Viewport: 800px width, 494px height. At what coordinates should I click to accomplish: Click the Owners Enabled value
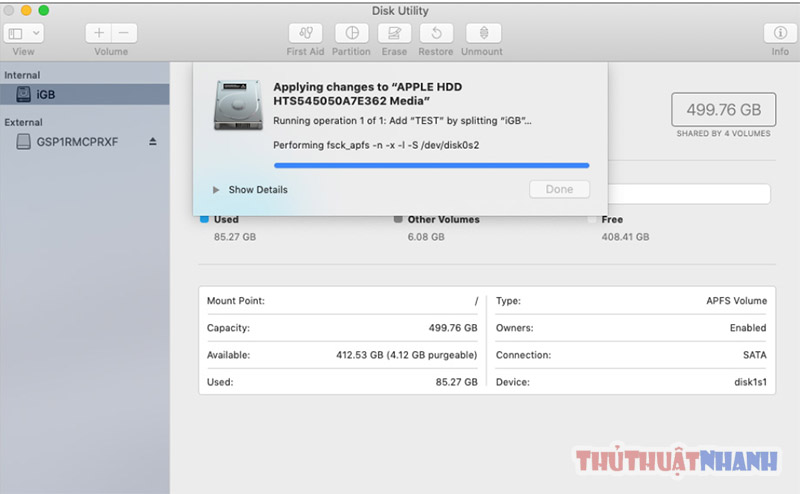(748, 328)
